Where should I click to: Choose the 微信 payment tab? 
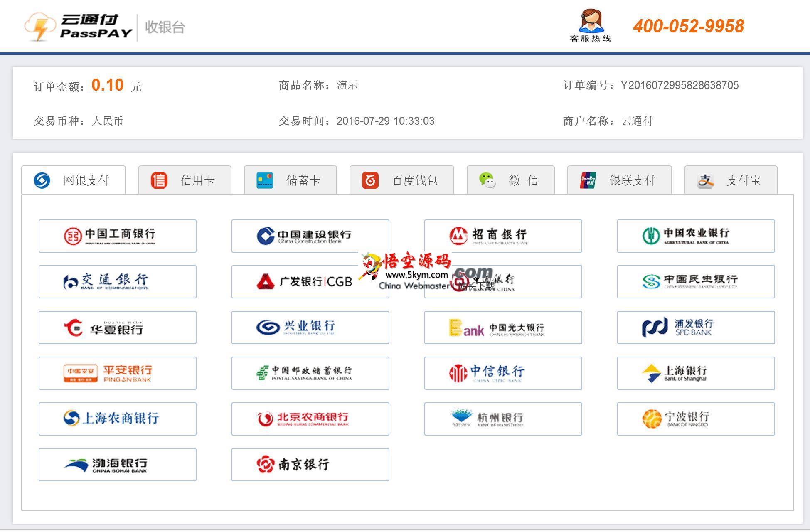[511, 180]
